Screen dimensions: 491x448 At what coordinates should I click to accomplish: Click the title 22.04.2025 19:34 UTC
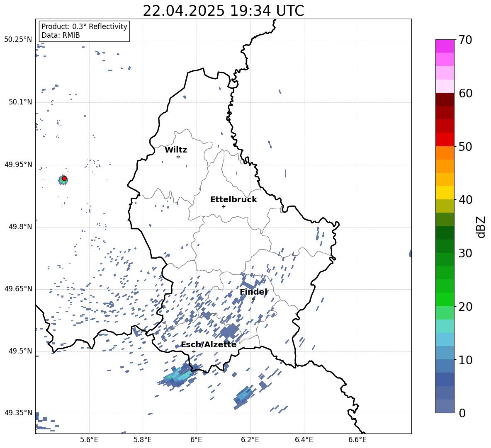(x=223, y=11)
